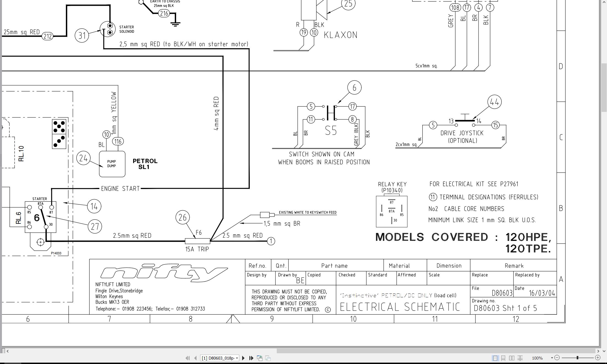Click the zoom slider handle
The height and width of the screenshot is (364, 607).
(577, 358)
